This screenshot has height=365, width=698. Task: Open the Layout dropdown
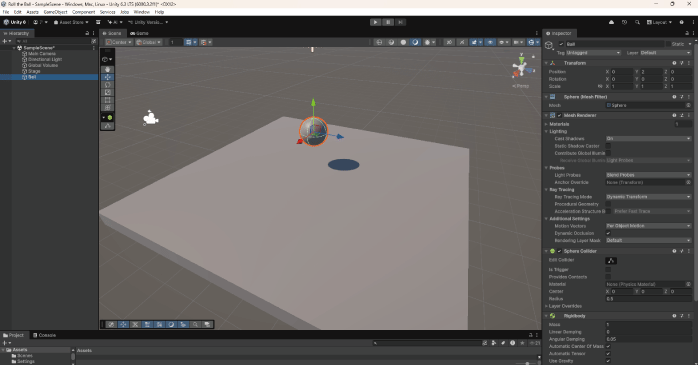point(659,22)
